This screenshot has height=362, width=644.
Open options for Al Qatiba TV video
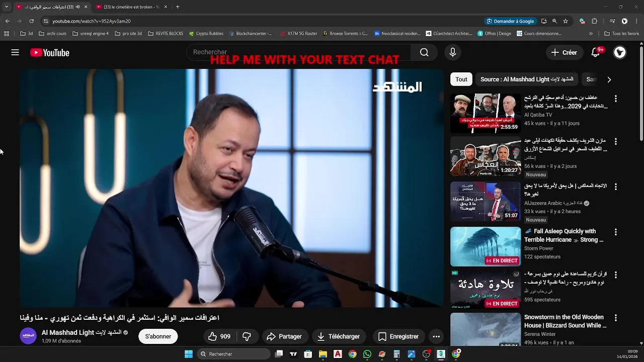[615, 99]
